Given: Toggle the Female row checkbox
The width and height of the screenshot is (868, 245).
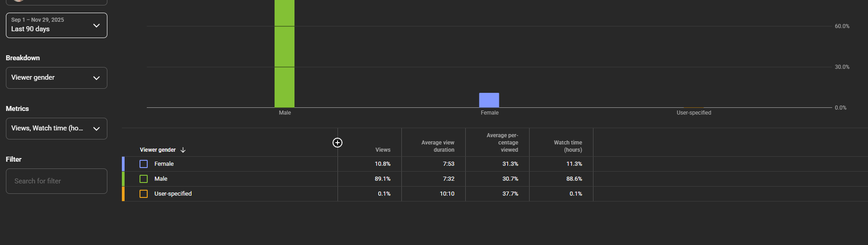Looking at the screenshot, I should pyautogui.click(x=144, y=164).
